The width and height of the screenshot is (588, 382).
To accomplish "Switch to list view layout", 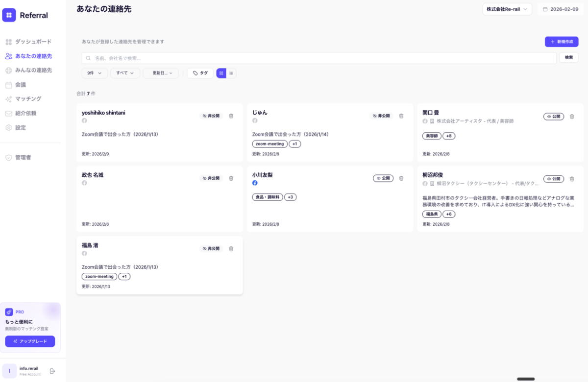I will [230, 72].
